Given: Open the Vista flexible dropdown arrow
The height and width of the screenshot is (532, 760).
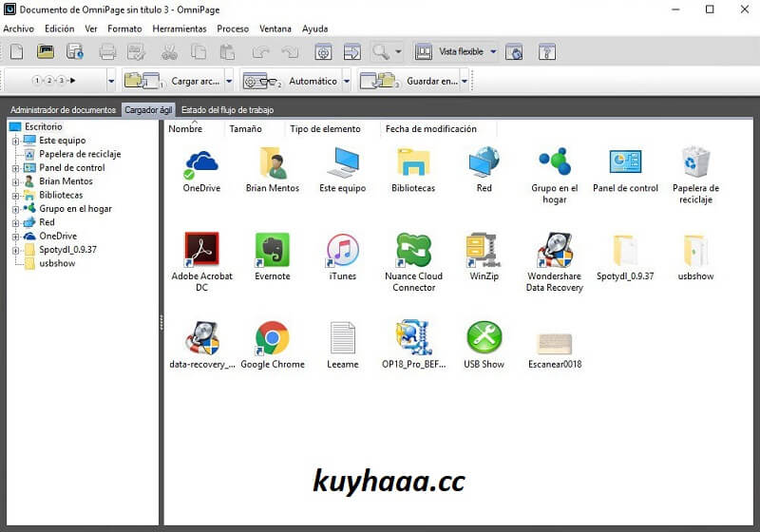Looking at the screenshot, I should point(493,51).
